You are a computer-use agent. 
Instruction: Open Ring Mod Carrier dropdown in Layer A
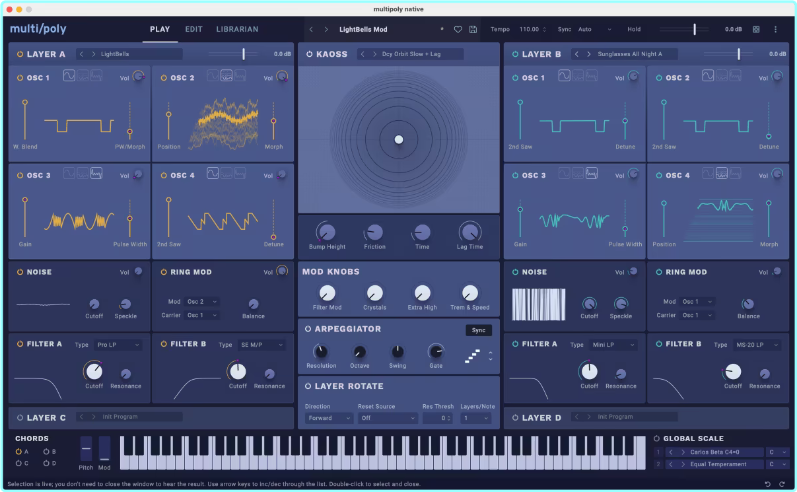202,315
